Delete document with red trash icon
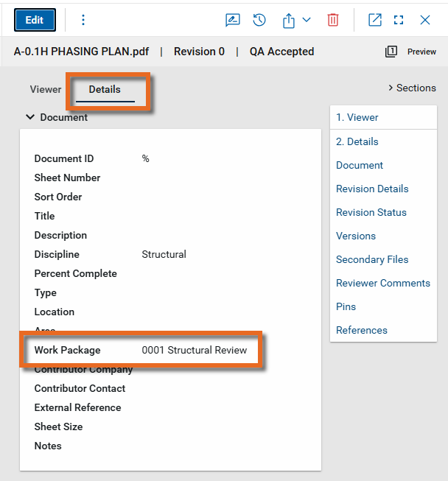The image size is (448, 481). click(333, 20)
